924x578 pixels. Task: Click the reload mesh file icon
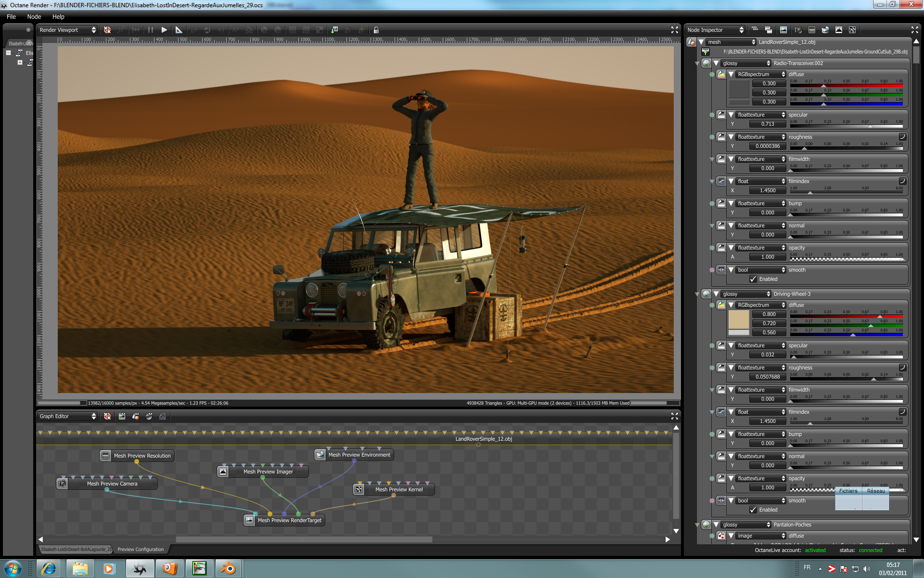pyautogui.click(x=706, y=52)
